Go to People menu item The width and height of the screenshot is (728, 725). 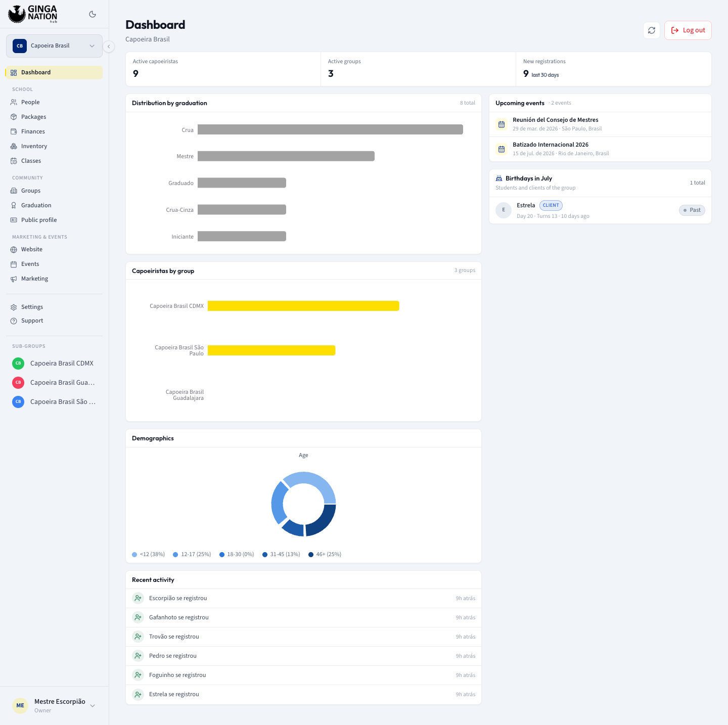tap(54, 102)
